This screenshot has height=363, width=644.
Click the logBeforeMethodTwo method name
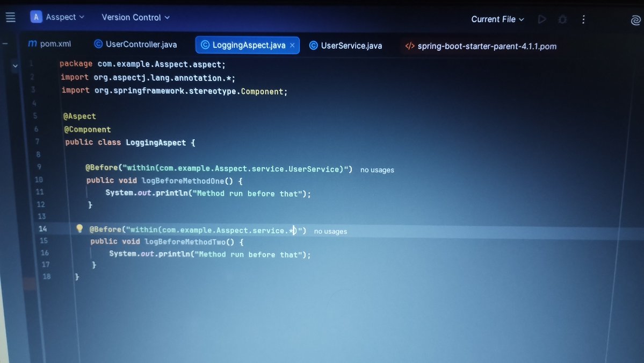coord(185,241)
